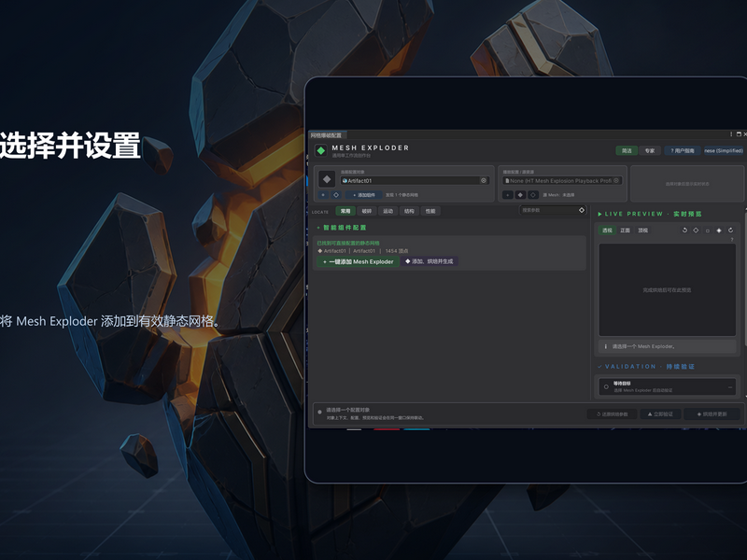Collapse the VALIDATION section header
Viewport: 747px width, 560px height.
tap(645, 366)
